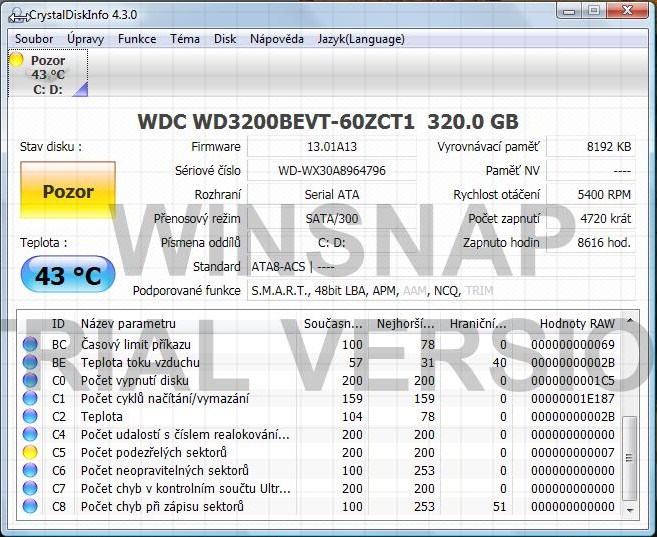Viewport: 657px width, 537px height.
Task: Open the Nápověda menu
Action: (277, 39)
